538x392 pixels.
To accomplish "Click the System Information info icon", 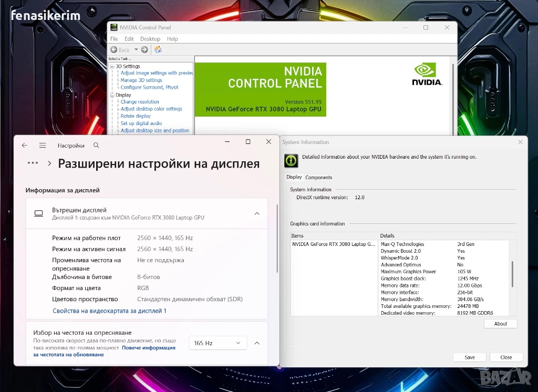I will 291,161.
